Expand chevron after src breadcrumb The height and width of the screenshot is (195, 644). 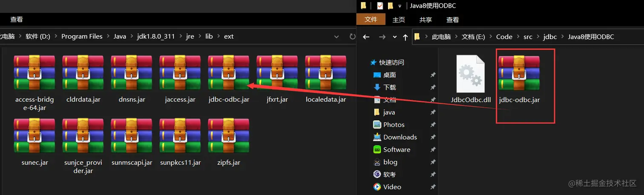(538, 37)
